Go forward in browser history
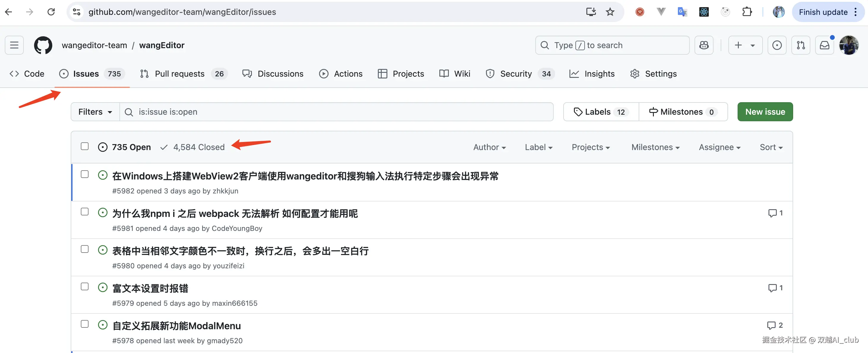 pyautogui.click(x=30, y=12)
